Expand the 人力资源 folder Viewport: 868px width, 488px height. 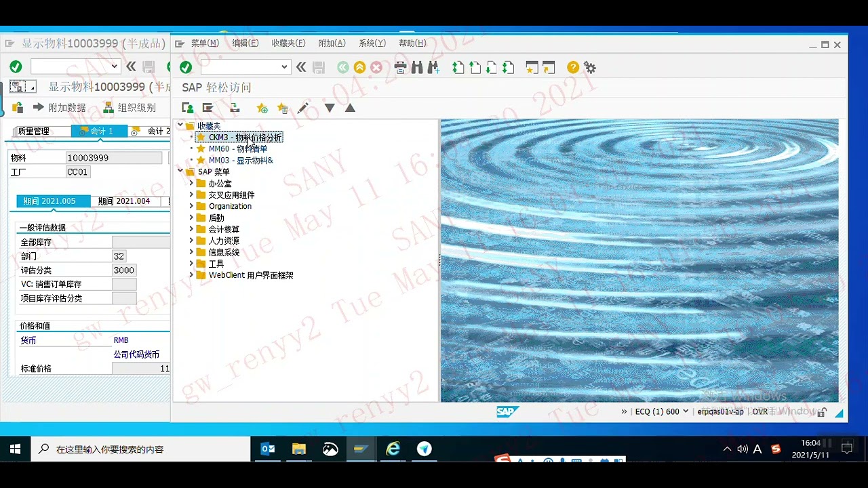coord(191,241)
